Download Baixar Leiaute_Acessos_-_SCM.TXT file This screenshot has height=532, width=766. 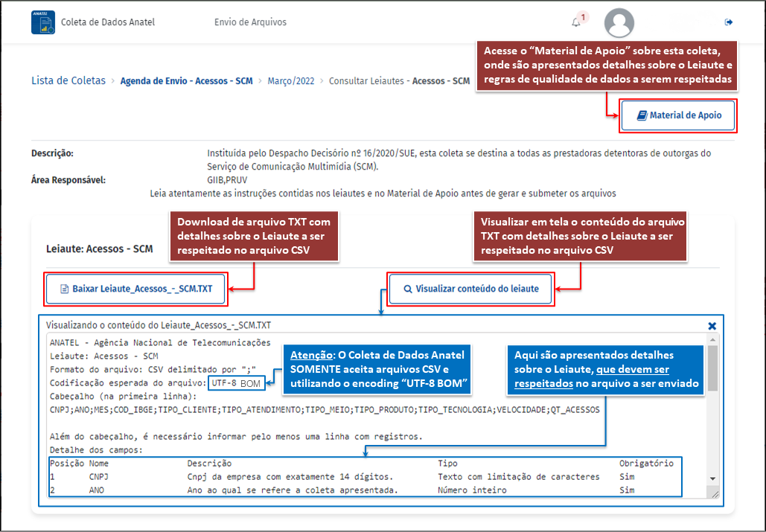coord(136,289)
